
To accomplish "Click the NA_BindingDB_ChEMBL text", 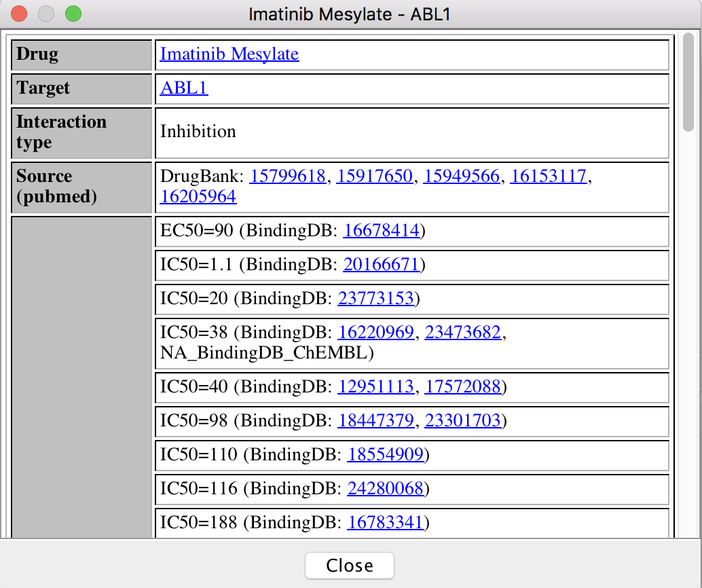I will click(x=263, y=353).
